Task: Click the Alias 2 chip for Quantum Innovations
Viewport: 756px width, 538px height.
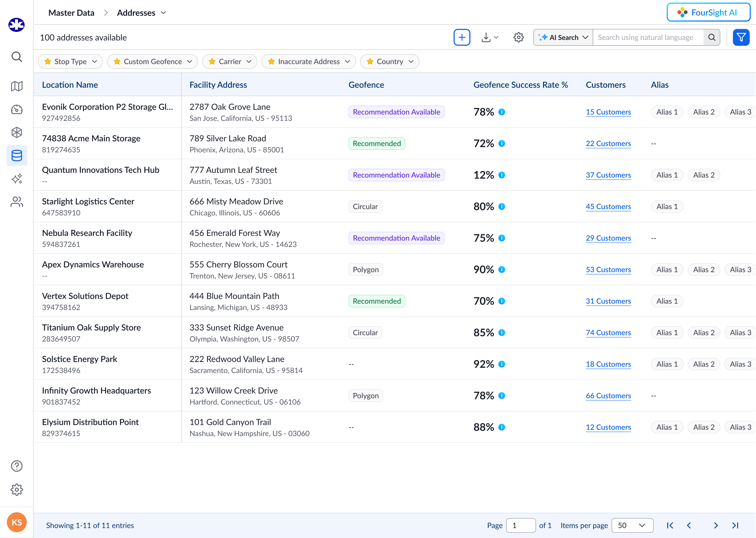Action: click(x=704, y=175)
